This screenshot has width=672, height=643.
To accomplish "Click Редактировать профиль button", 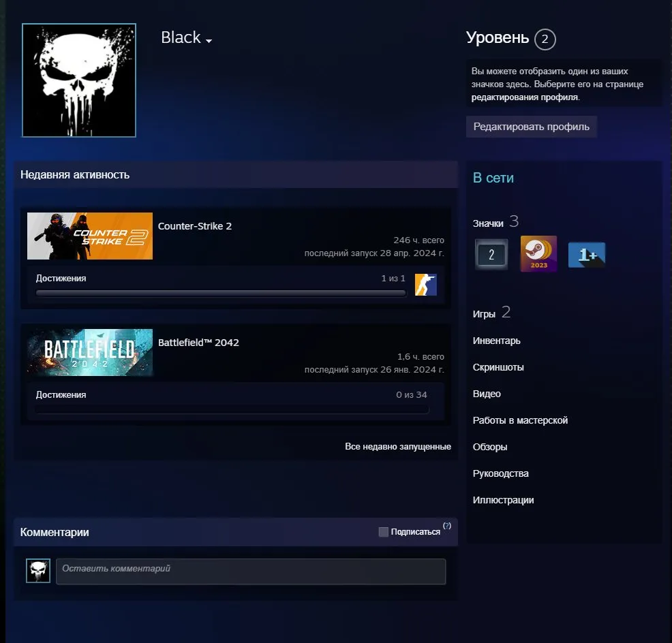I will tap(532, 127).
